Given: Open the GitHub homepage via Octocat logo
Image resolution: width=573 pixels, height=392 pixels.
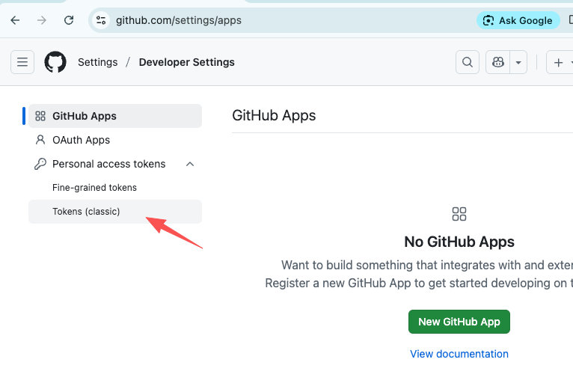Looking at the screenshot, I should pos(55,62).
